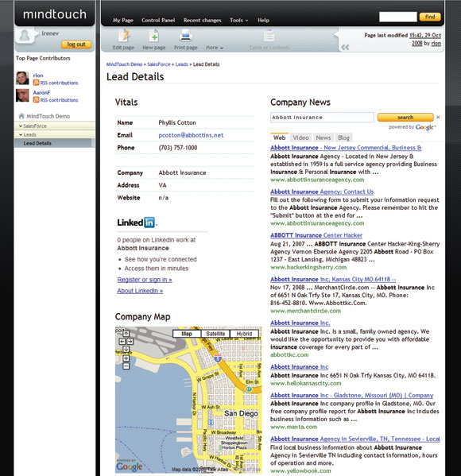Screen dimensions: 461x476
Task: Open the Table of contents icon
Action: (269, 36)
